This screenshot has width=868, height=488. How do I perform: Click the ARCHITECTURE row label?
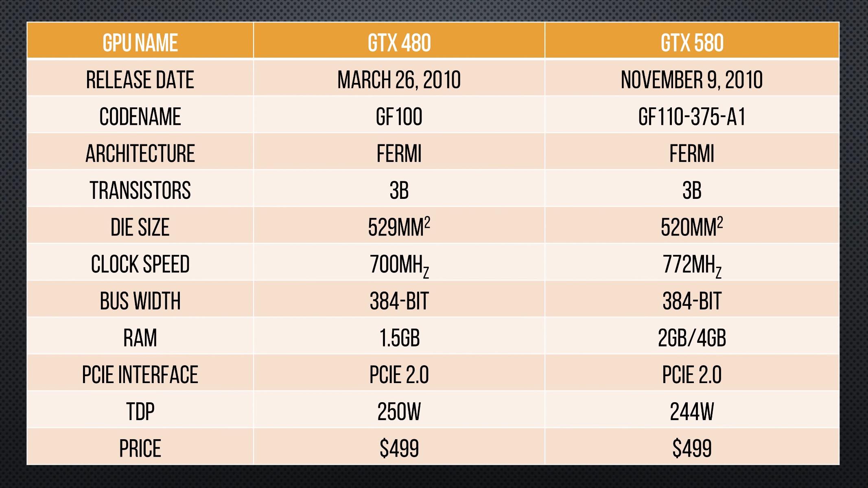[140, 153]
